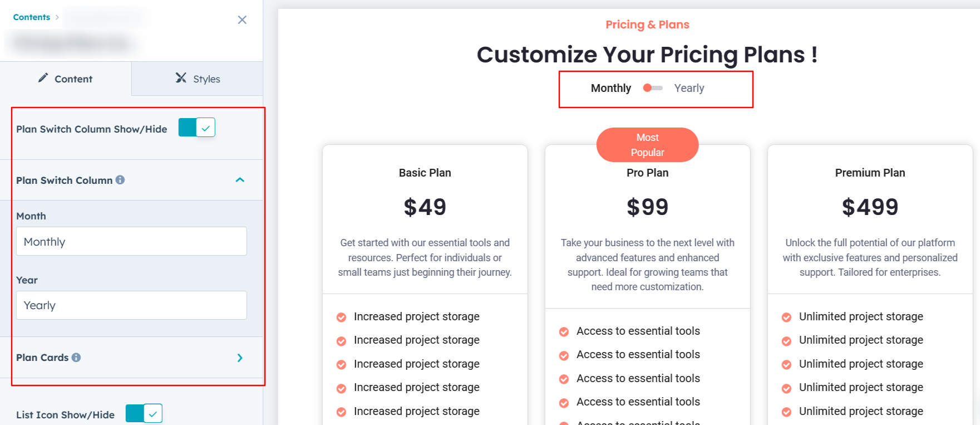Click the Month text input field
980x425 pixels.
[x=131, y=242]
